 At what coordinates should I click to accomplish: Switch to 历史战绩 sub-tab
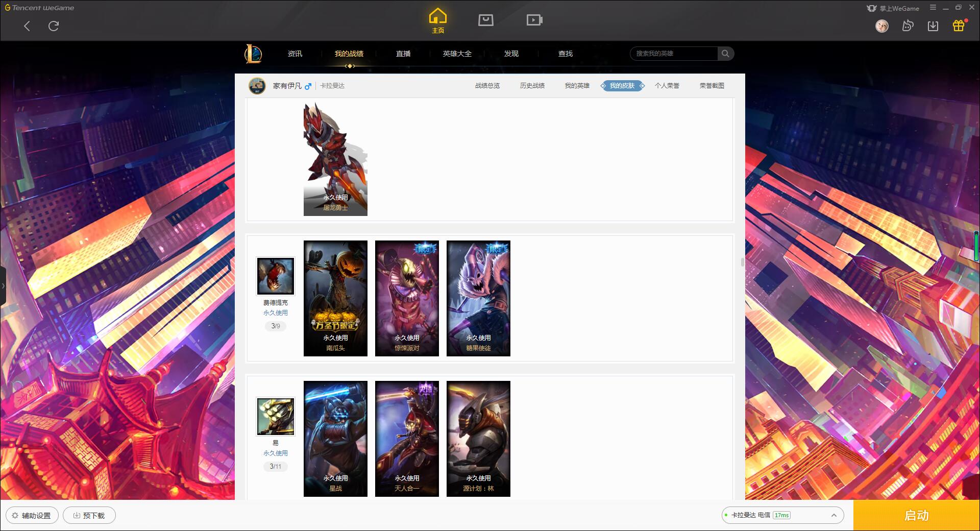click(532, 86)
